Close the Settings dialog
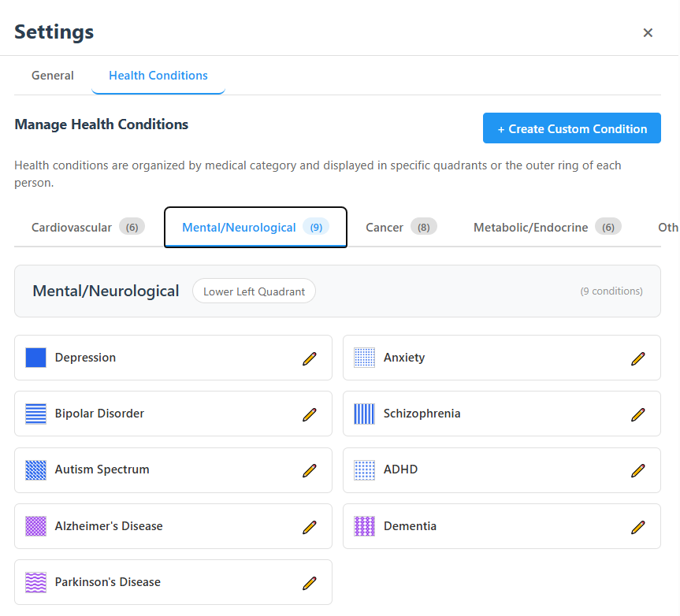Screen dimensions: 680x616 click(x=648, y=32)
